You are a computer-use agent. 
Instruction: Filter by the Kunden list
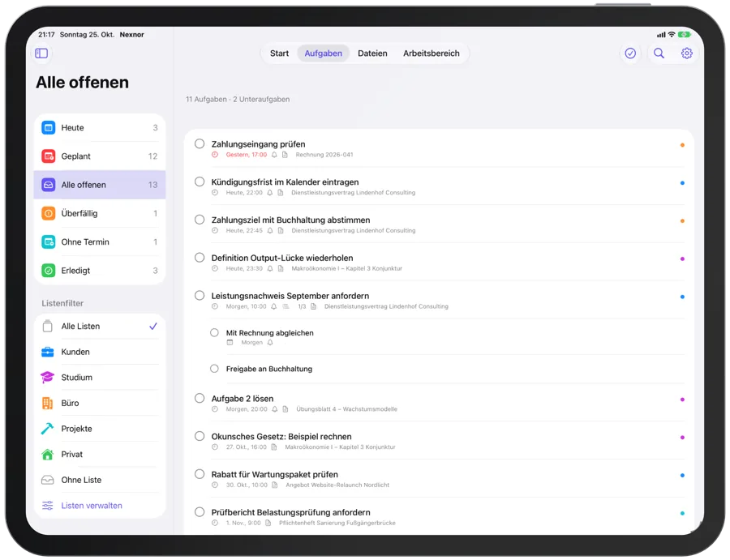coord(100,352)
